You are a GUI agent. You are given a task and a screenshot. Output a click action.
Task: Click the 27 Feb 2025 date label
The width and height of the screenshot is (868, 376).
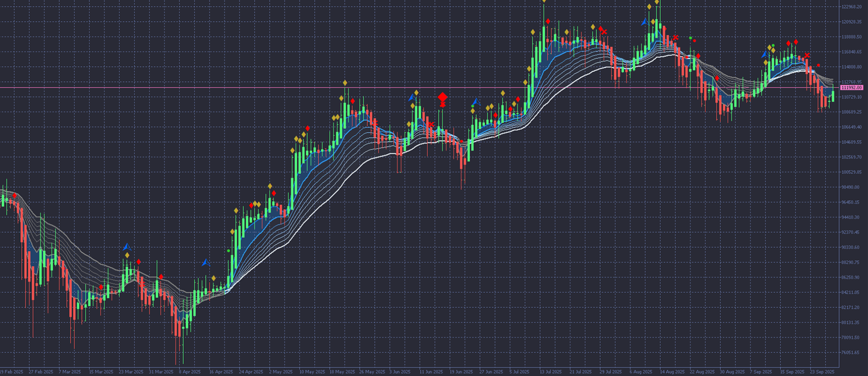tap(41, 372)
